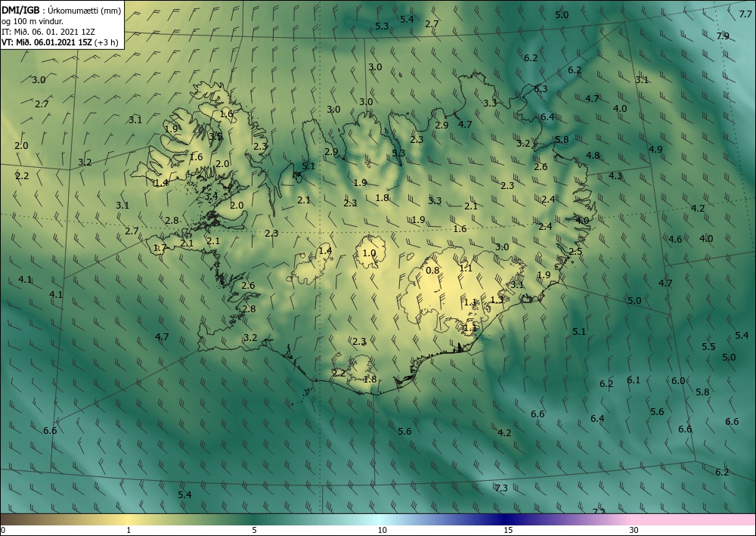The image size is (756, 536).
Task: Click the color scale tick label '10'
Action: [383, 530]
